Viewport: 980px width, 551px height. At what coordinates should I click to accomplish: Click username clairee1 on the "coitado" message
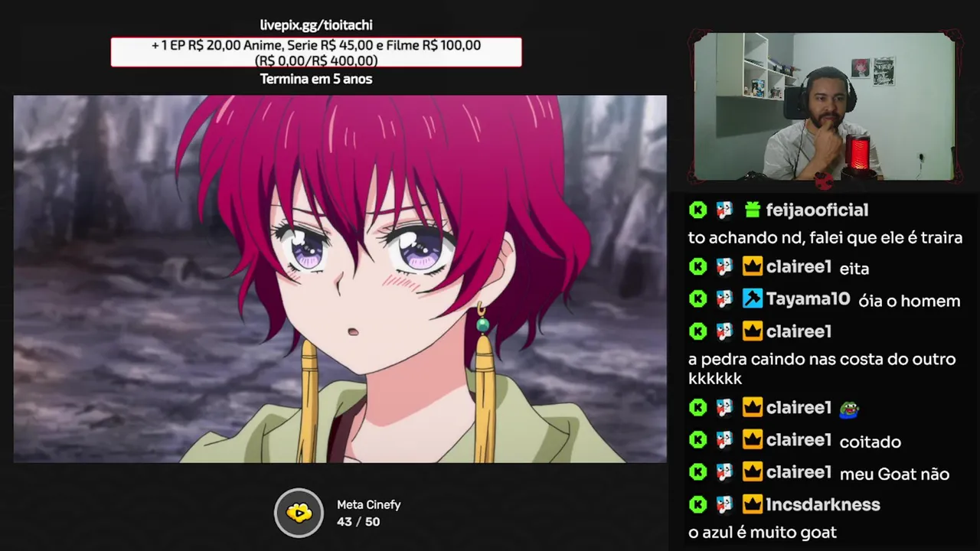pos(799,439)
